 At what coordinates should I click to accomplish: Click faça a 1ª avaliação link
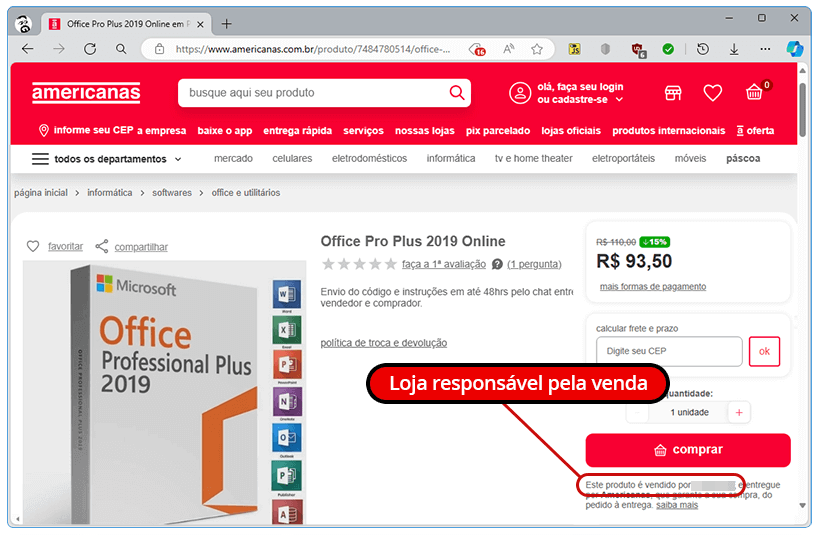tap(443, 264)
